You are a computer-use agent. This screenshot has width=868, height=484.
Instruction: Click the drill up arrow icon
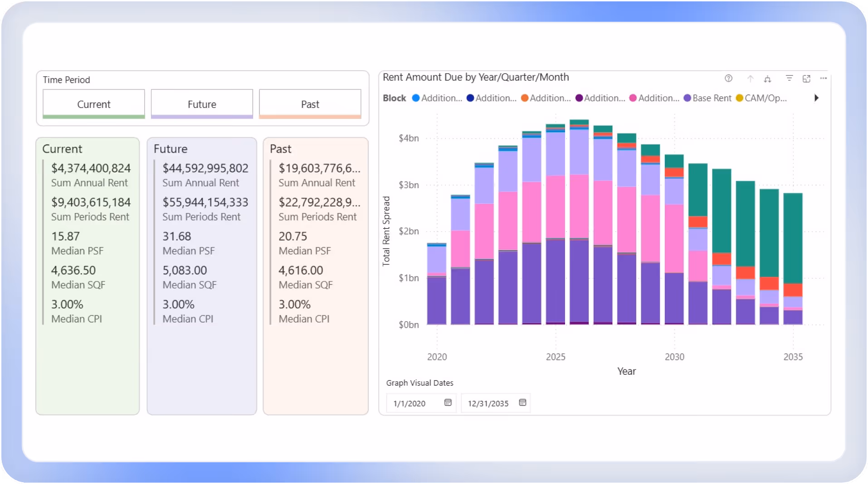coord(750,78)
